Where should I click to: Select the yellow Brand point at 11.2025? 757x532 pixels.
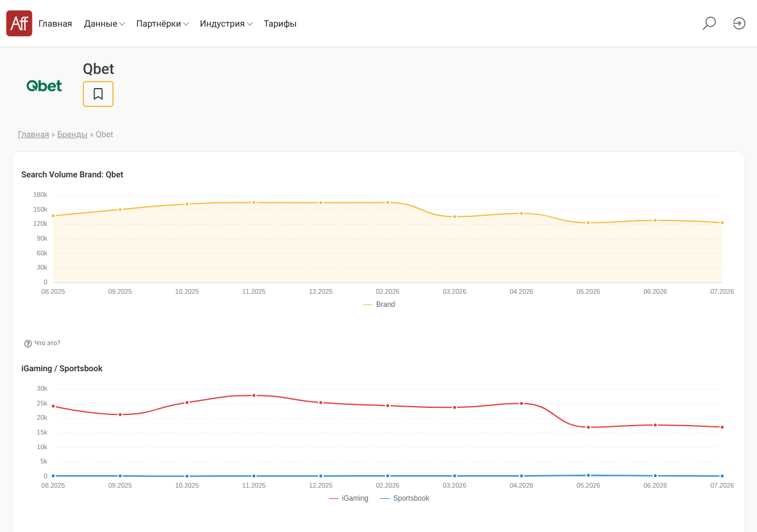coord(254,202)
